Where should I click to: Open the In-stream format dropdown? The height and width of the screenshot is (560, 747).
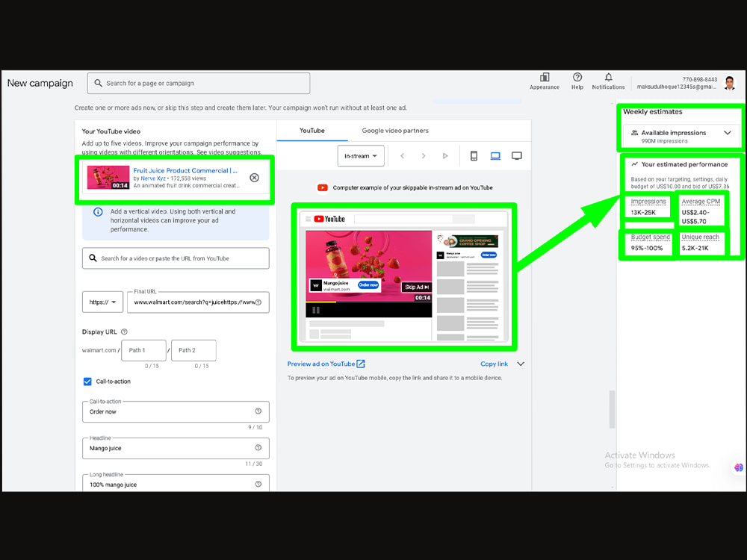tap(361, 156)
